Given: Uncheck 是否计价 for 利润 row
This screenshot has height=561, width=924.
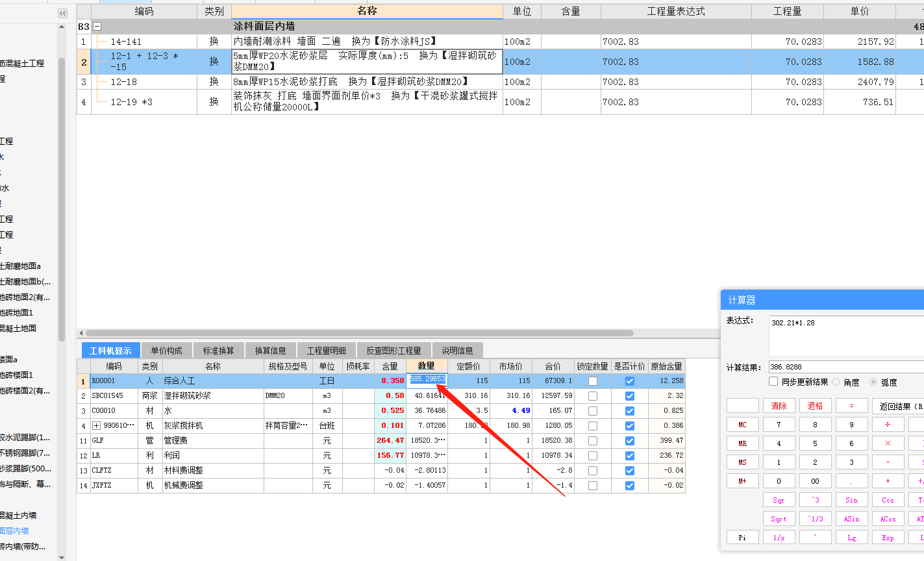Looking at the screenshot, I should tap(630, 456).
